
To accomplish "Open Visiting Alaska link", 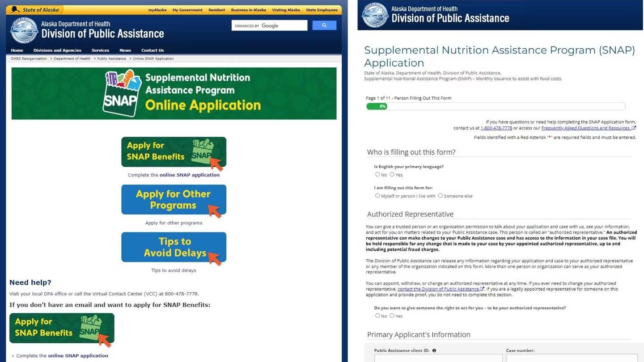I will coord(286,10).
